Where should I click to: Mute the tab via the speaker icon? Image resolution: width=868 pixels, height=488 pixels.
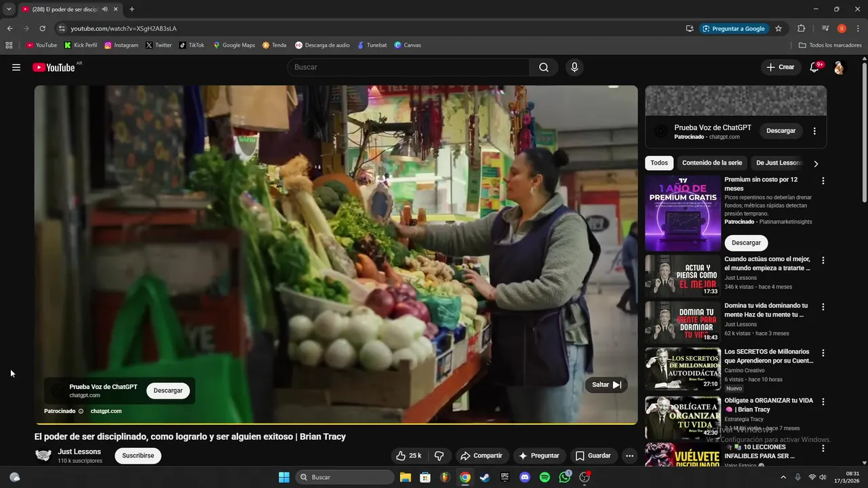(105, 9)
